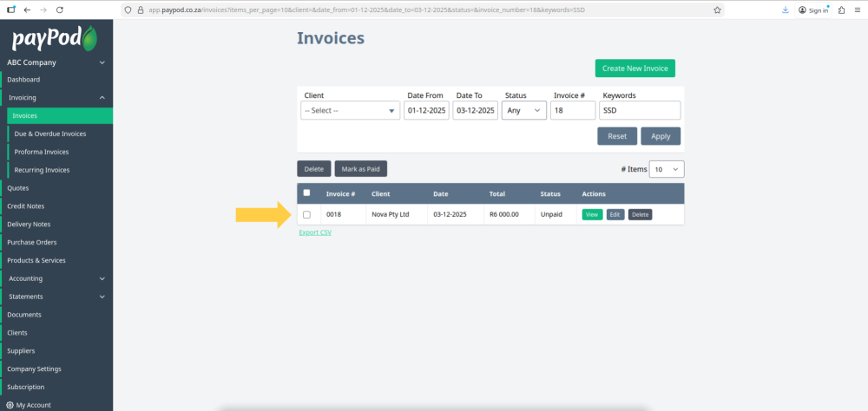The width and height of the screenshot is (868, 411).
Task: Click Mark as Paid button
Action: pyautogui.click(x=360, y=169)
